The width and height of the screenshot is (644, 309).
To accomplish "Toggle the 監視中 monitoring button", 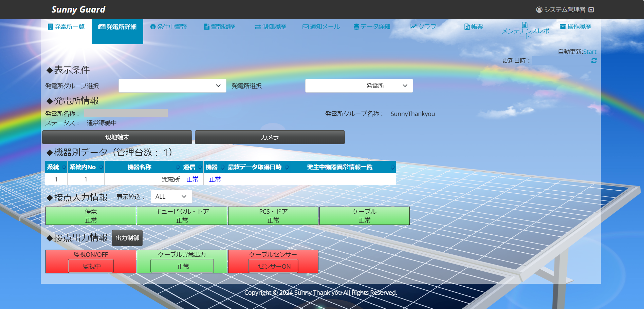I will click(91, 266).
